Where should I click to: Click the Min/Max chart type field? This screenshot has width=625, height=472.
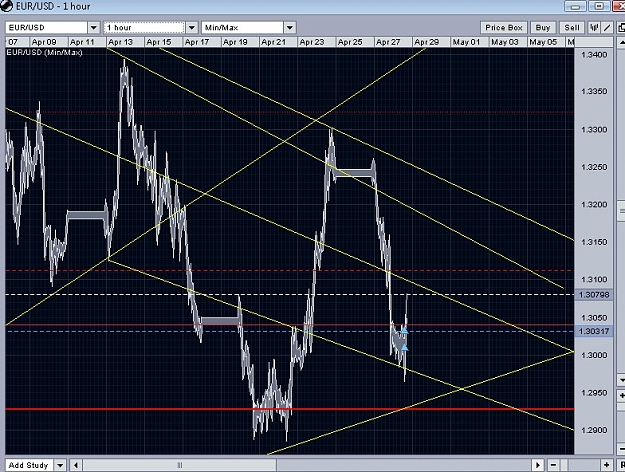click(x=242, y=28)
